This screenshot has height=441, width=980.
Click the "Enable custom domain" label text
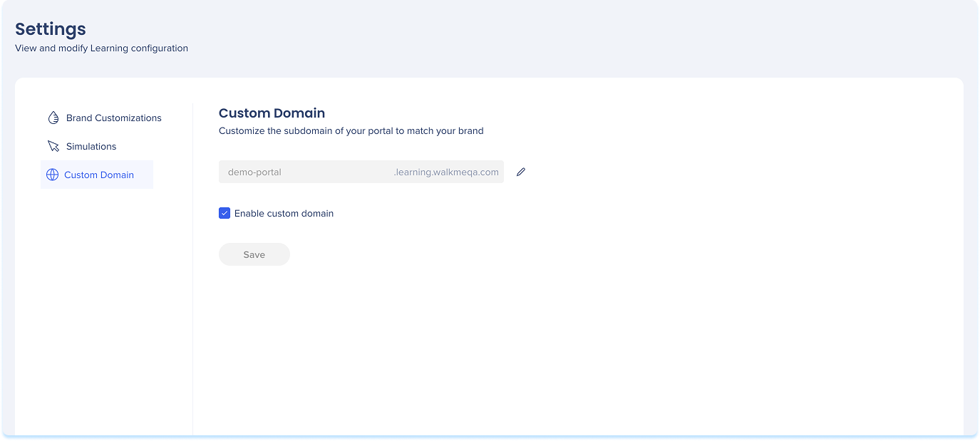pyautogui.click(x=284, y=213)
